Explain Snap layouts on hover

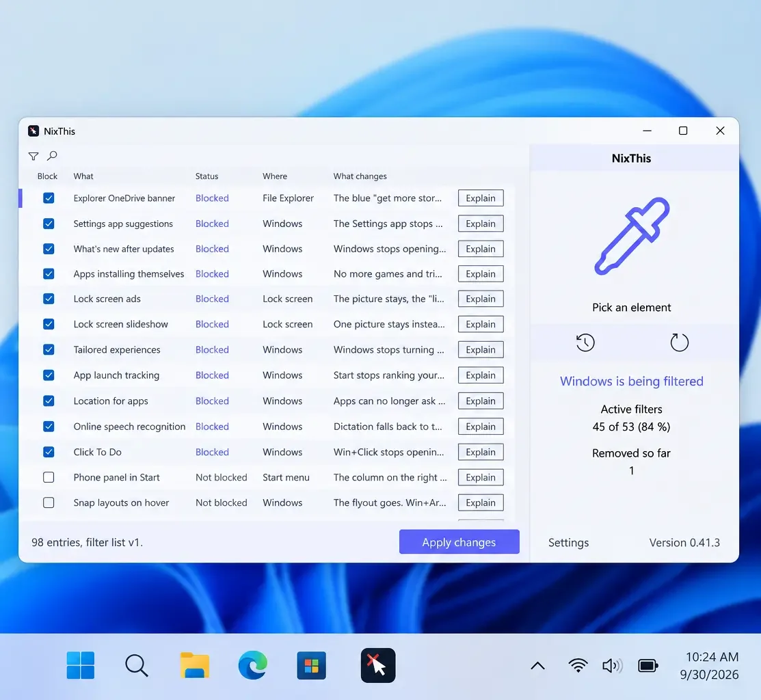click(481, 502)
